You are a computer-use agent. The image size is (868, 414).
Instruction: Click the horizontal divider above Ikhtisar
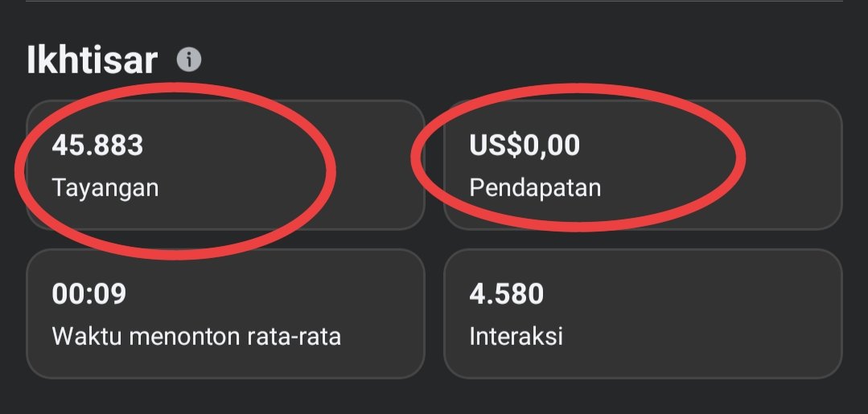[434, 2]
